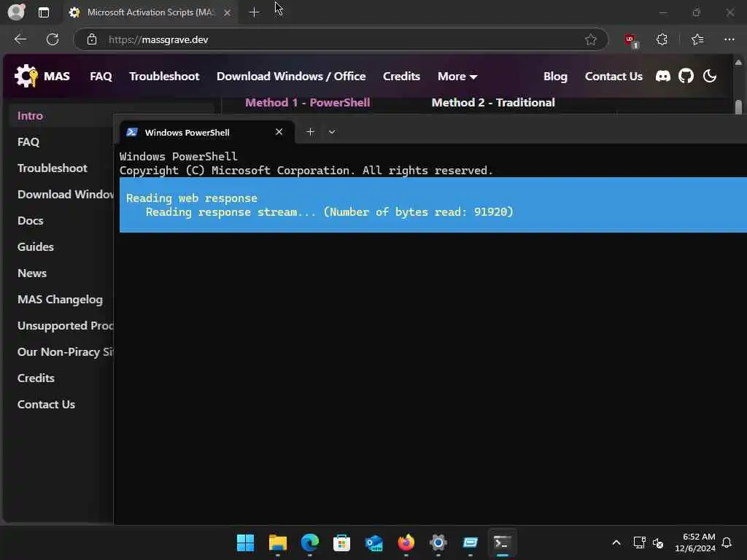Close the Windows PowerShell tab
This screenshot has width=747, height=560.
[279, 132]
